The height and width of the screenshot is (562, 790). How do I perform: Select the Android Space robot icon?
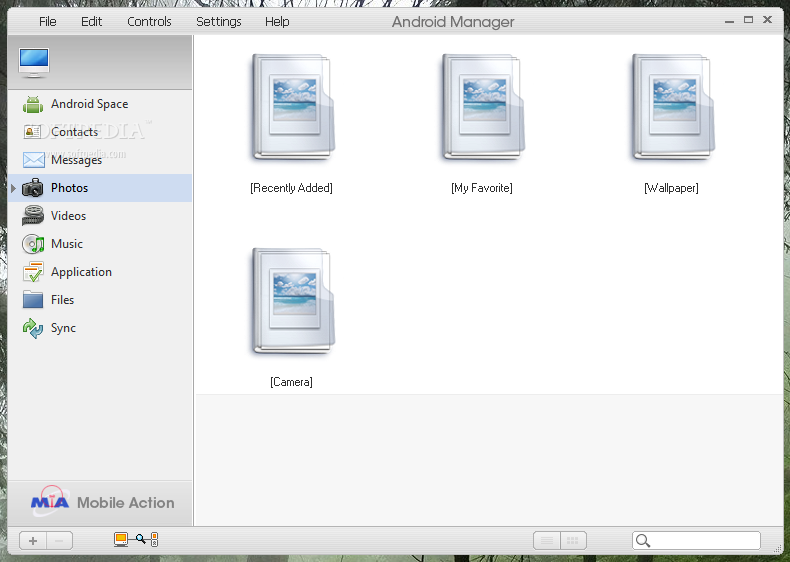coord(33,104)
